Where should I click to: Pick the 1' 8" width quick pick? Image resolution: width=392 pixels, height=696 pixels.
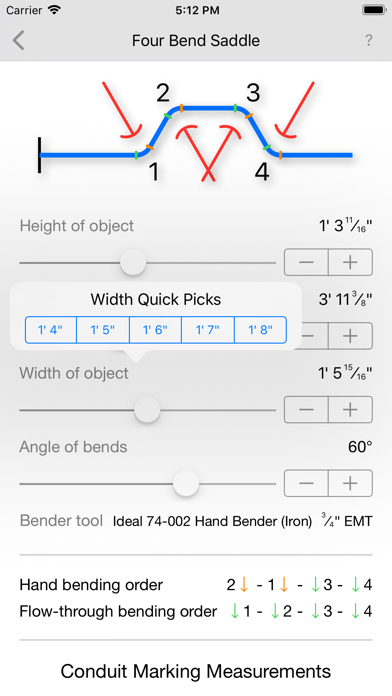click(260, 330)
